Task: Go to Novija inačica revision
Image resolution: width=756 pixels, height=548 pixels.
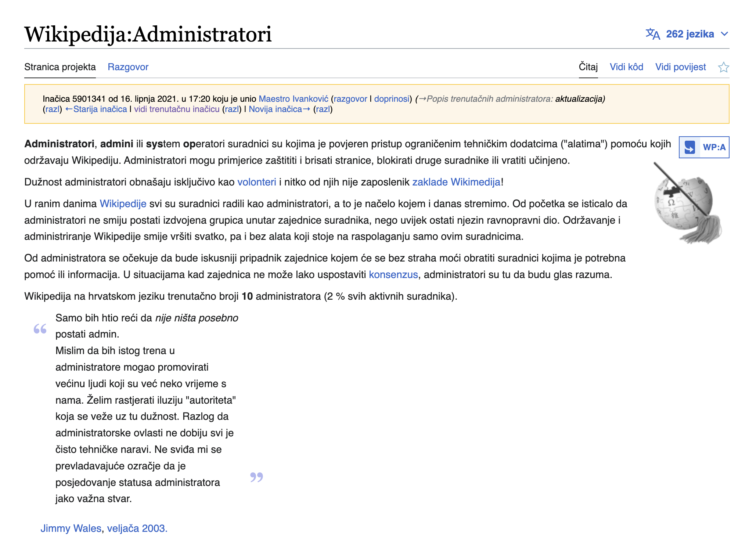Action: pos(280,109)
